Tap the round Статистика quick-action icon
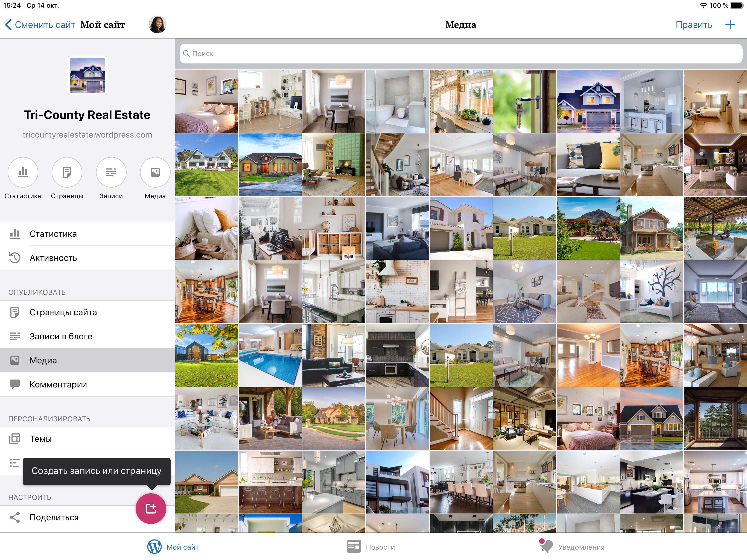 coord(23,172)
